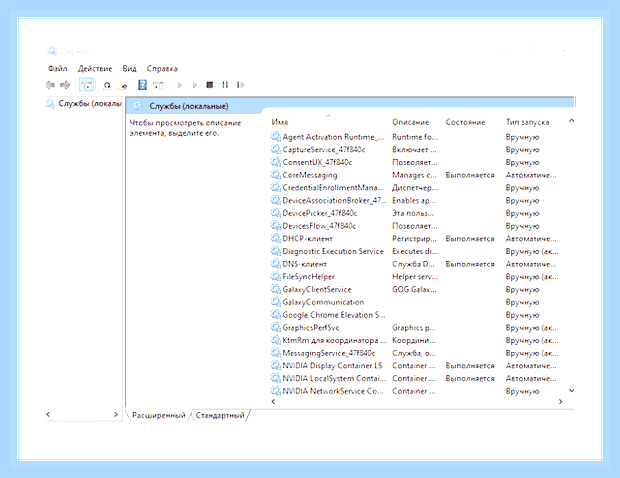Select the KtmRm для координатора service name
This screenshot has width=620, height=478.
334,340
